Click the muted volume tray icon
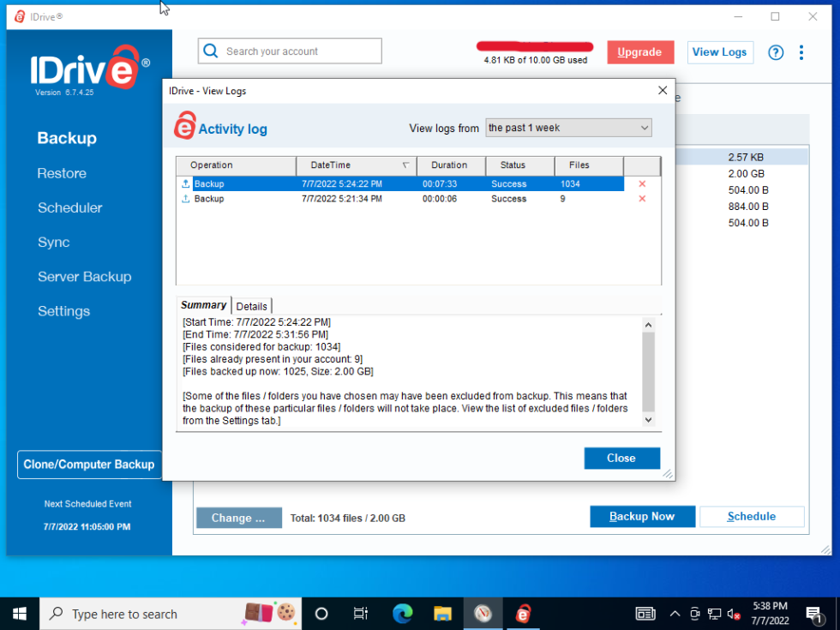This screenshot has width=840, height=630. coord(734,614)
